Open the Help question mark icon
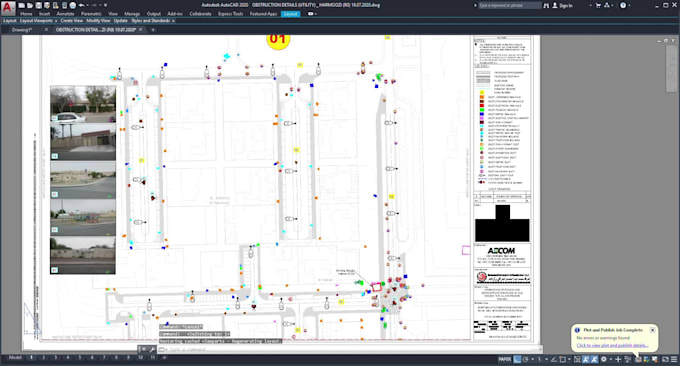680x366 pixels. pos(623,6)
